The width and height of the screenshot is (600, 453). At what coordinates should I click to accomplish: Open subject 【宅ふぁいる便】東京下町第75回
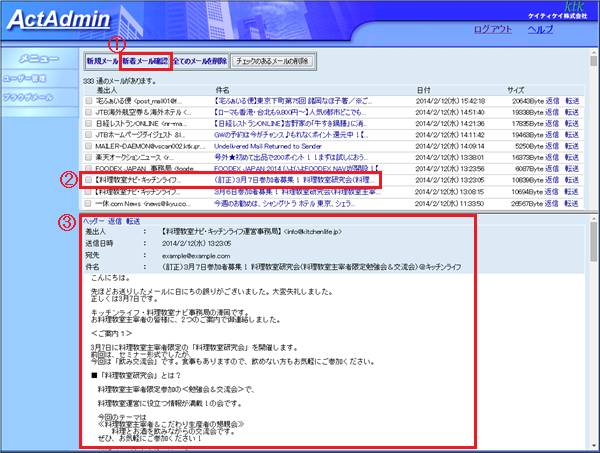click(293, 101)
